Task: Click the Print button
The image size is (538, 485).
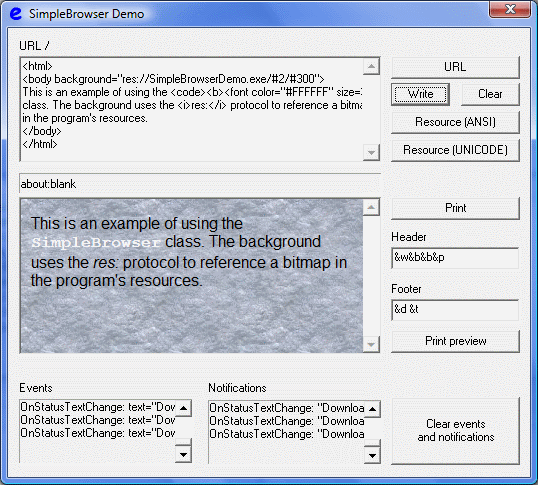Action: coord(455,208)
